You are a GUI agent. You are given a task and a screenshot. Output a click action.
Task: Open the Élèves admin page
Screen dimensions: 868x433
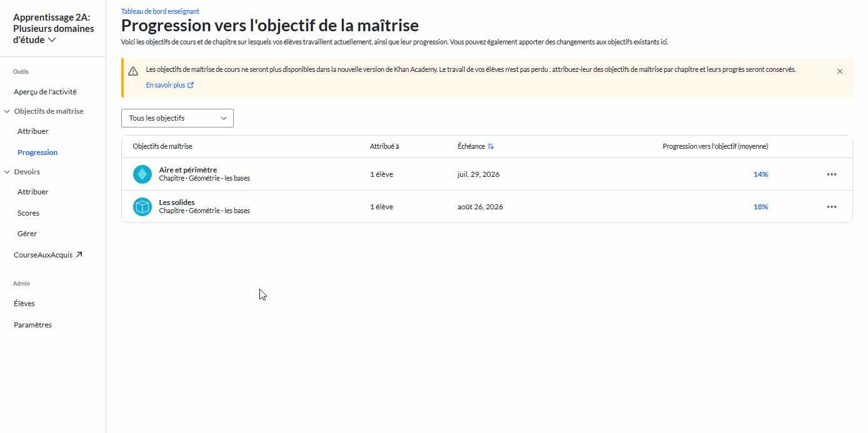(24, 304)
